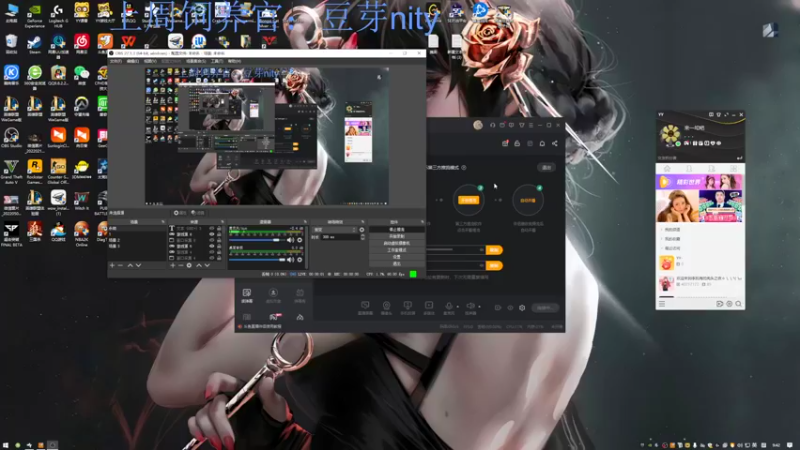Expand third tree group in YY window

point(662,248)
